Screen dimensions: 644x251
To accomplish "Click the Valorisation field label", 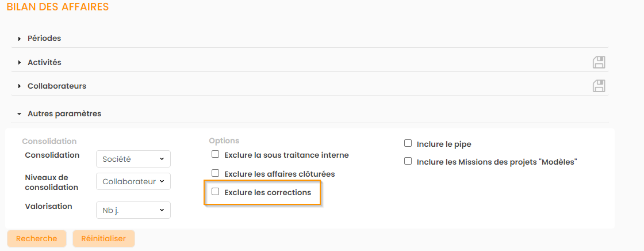I will (x=48, y=206).
